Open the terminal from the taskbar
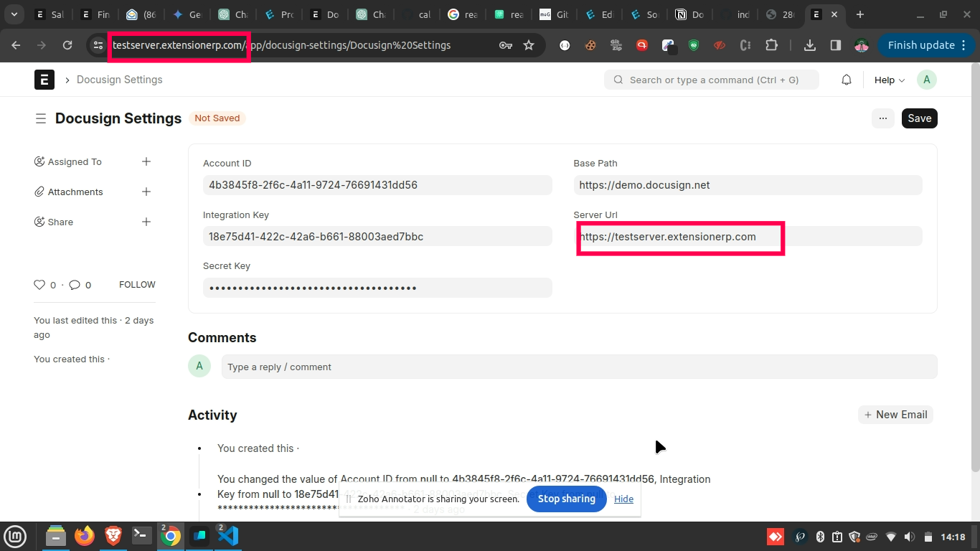This screenshot has width=980, height=551. point(142,536)
